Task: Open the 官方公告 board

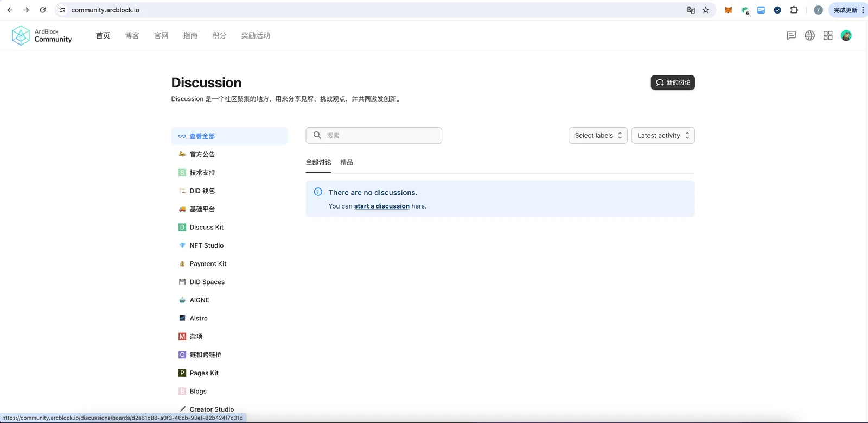Action: (229, 154)
